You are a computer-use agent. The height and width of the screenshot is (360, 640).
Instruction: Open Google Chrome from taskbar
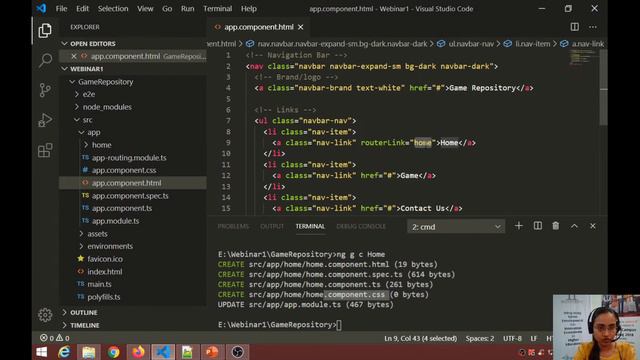(113, 352)
